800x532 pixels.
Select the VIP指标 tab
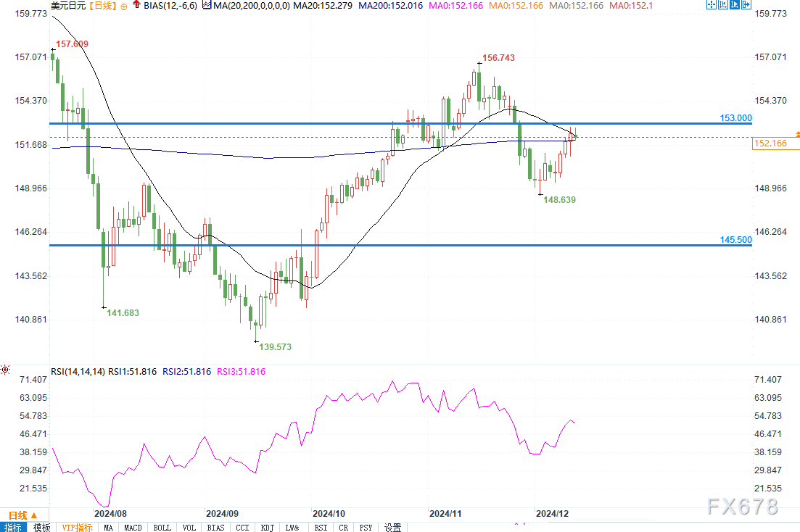point(78,527)
